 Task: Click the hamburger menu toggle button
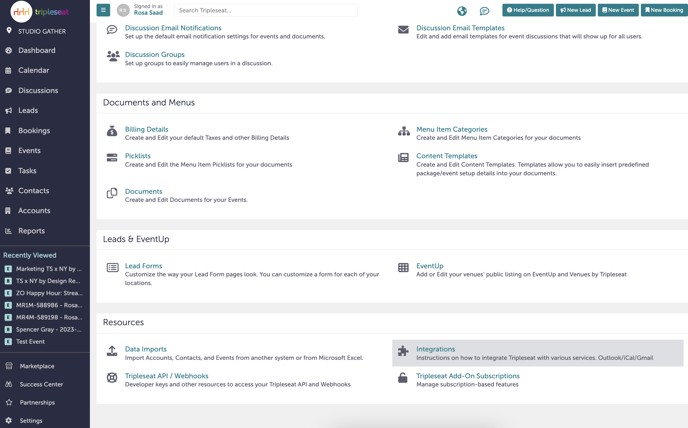[103, 10]
